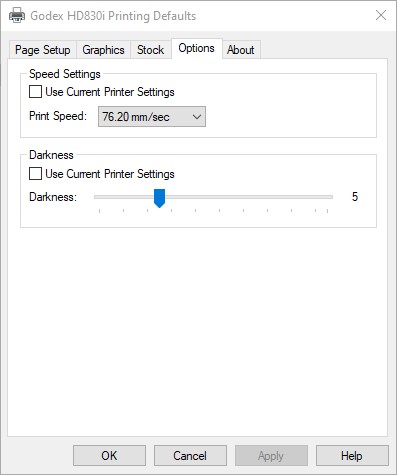Click the Darkness value number 5
397x475 pixels.
pos(355,197)
